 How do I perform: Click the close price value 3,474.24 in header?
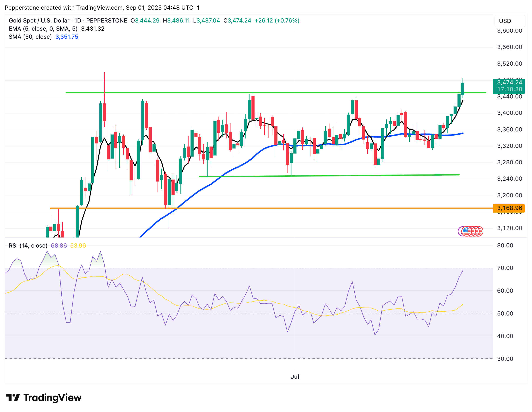(x=239, y=21)
